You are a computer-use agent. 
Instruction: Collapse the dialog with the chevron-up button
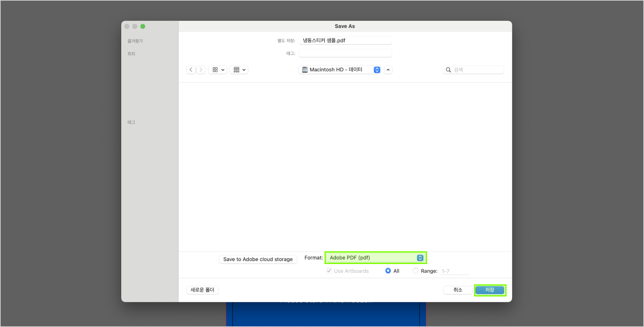pyautogui.click(x=388, y=70)
